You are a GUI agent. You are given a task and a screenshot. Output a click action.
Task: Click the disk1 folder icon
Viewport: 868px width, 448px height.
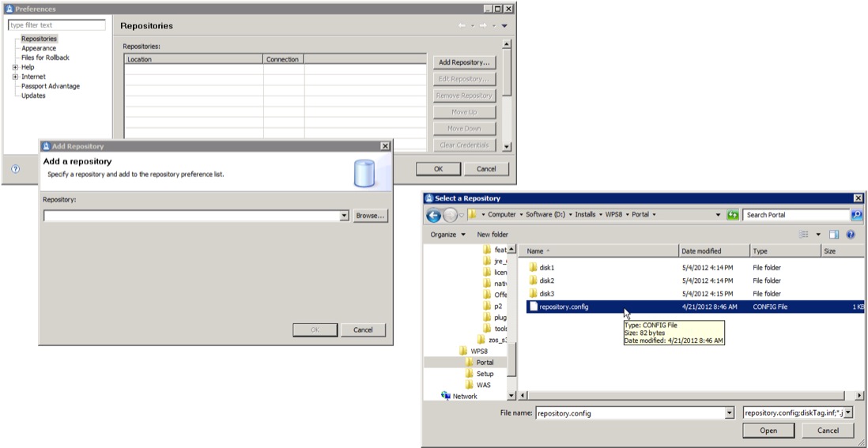533,267
